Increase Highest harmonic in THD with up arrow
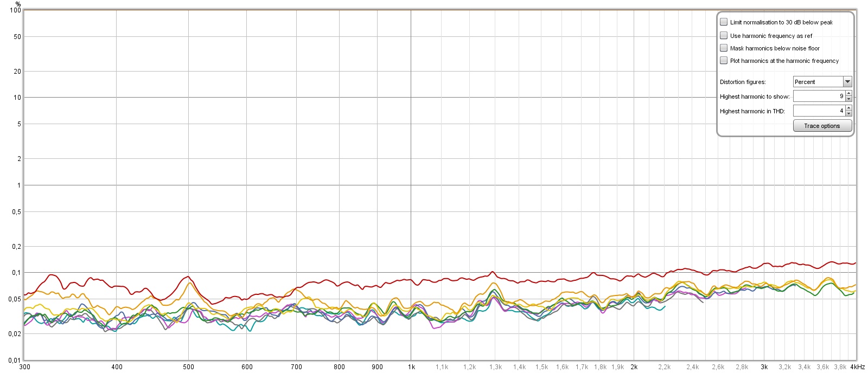Viewport: 868px width, 373px height. coord(848,108)
